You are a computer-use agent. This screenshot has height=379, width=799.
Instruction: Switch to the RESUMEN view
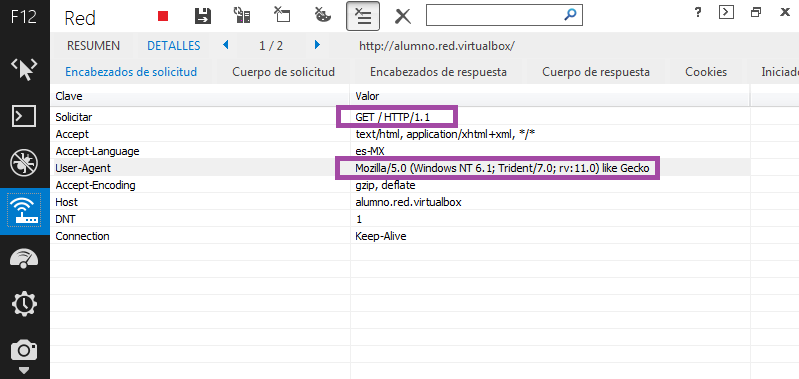[93, 46]
